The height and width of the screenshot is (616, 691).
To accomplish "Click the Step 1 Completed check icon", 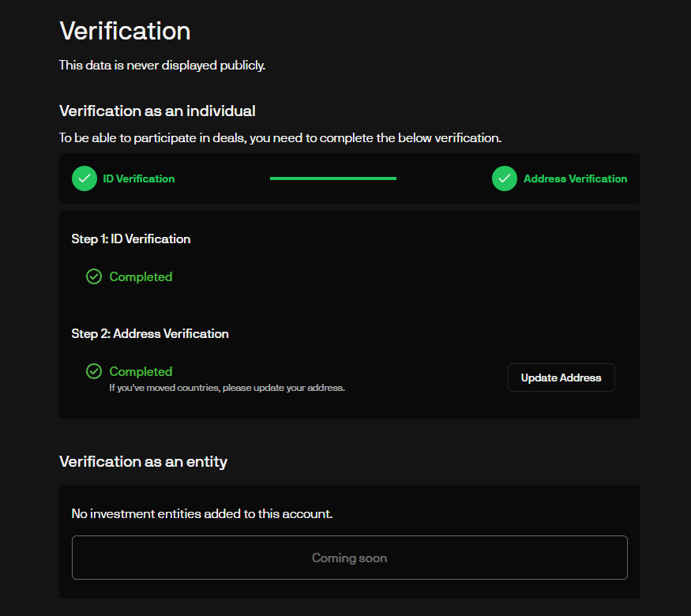I will click(x=94, y=276).
